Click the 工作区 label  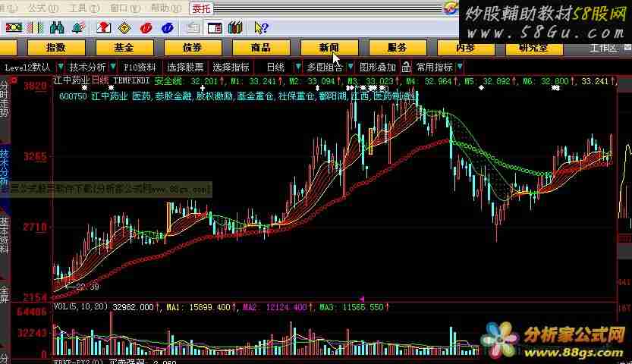coord(603,48)
